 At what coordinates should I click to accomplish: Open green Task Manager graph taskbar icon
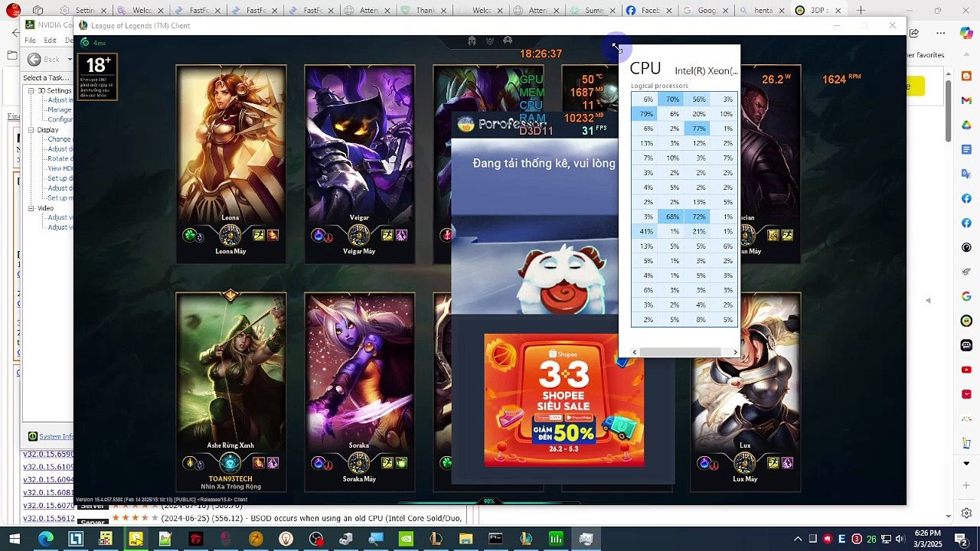[x=556, y=539]
